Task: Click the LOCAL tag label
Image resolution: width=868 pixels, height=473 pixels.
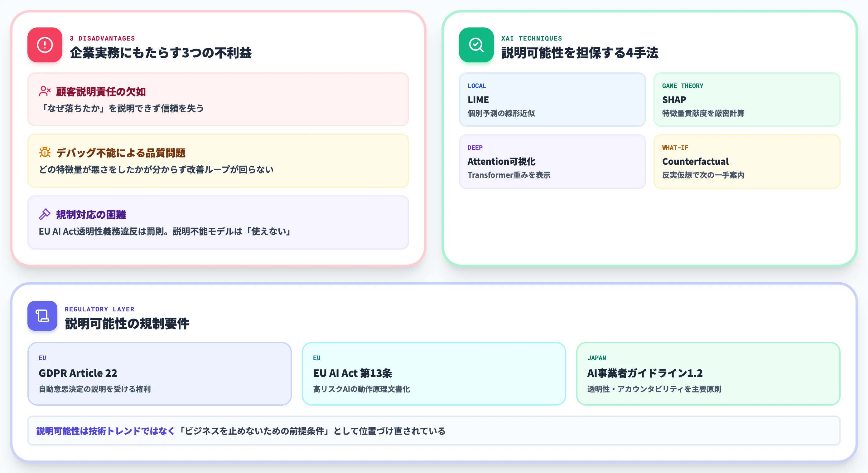Action: (476, 85)
